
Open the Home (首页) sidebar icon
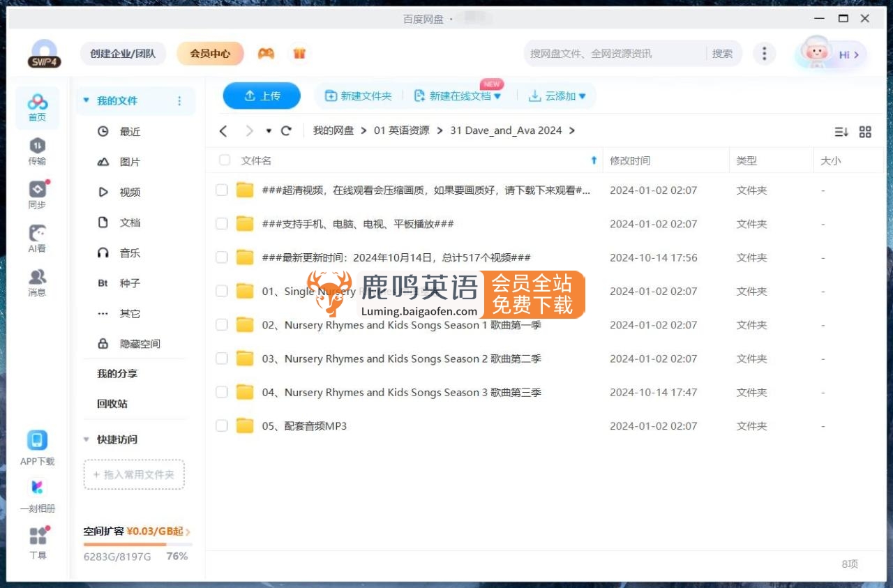pos(38,107)
